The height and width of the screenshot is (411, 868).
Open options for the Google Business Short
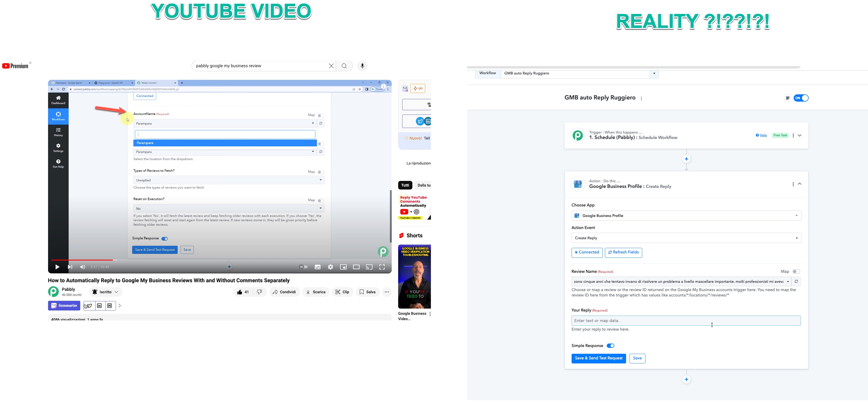click(430, 314)
